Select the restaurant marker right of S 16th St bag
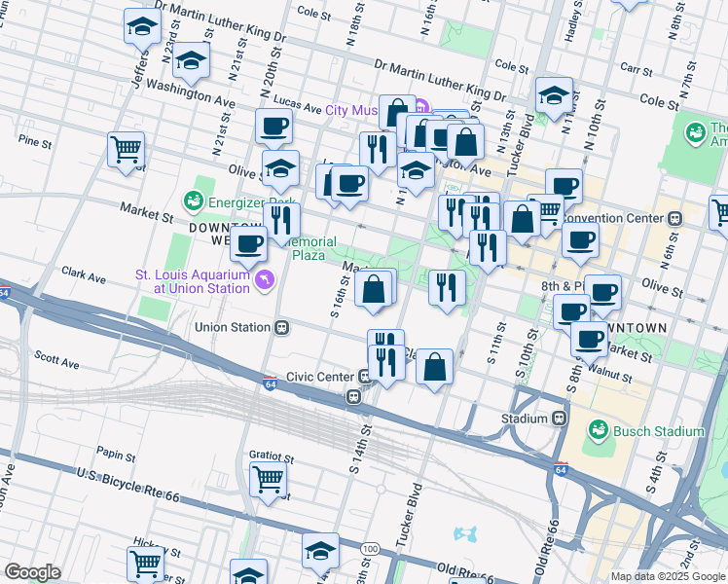 coord(447,291)
